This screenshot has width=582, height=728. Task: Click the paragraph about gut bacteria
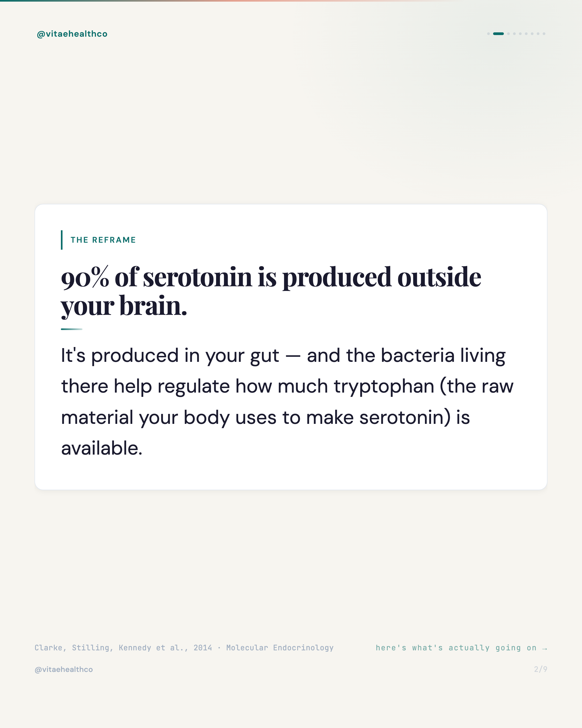point(287,401)
